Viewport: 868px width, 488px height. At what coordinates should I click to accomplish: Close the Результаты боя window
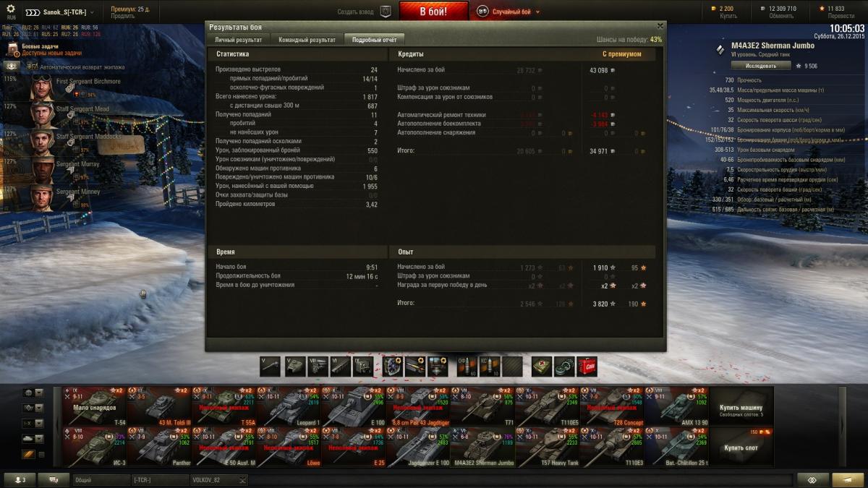point(659,26)
